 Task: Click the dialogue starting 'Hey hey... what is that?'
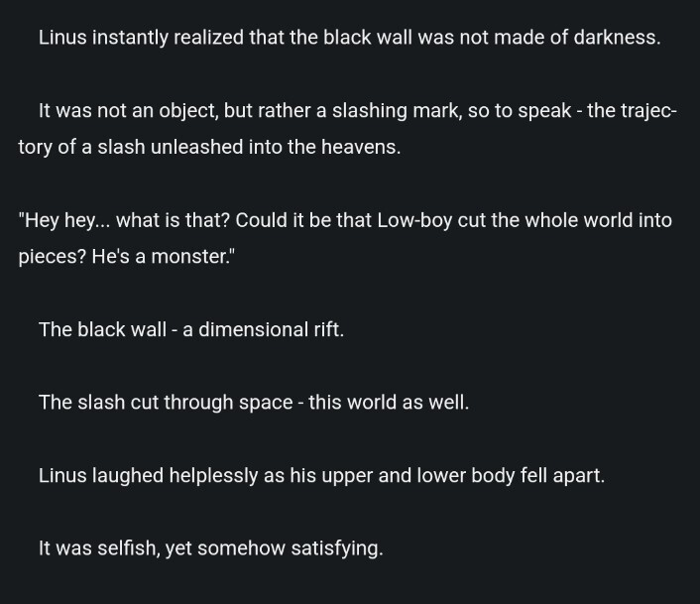click(345, 238)
